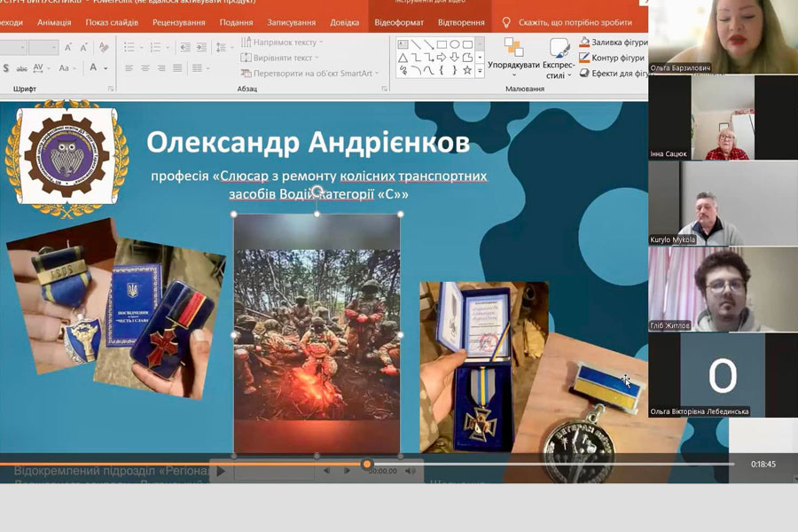
Task: Open the Анімація ribbon tab
Action: 54,22
